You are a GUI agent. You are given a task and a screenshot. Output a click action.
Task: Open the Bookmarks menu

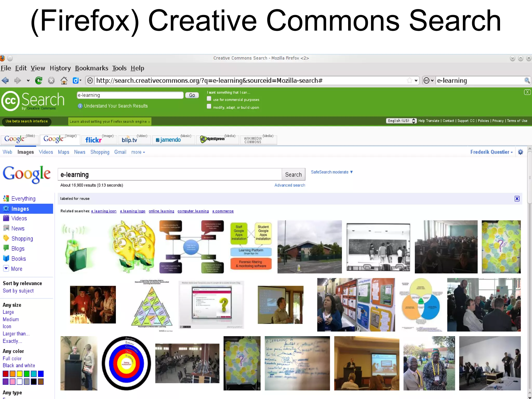point(92,68)
